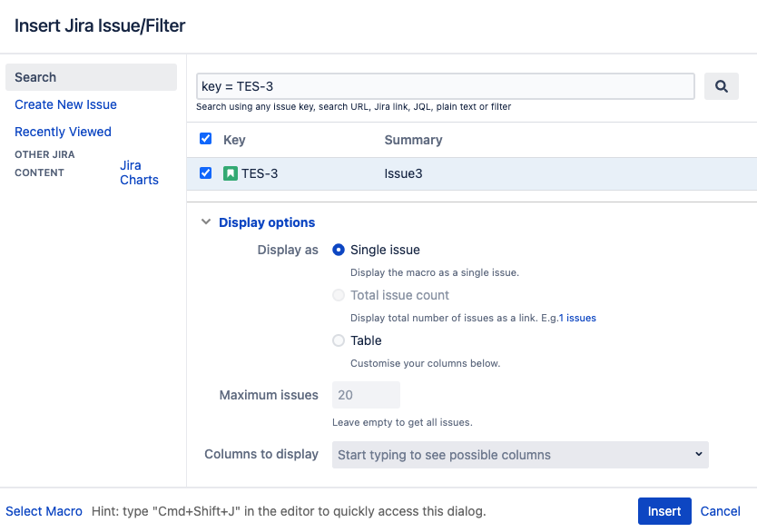Click the Select Macro link
The height and width of the screenshot is (532, 757).
(44, 511)
